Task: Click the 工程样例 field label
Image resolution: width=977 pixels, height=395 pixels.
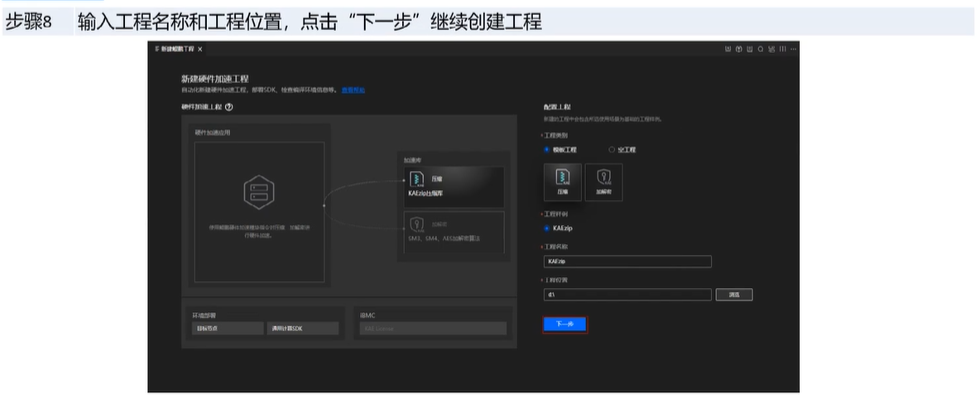Action: point(556,214)
